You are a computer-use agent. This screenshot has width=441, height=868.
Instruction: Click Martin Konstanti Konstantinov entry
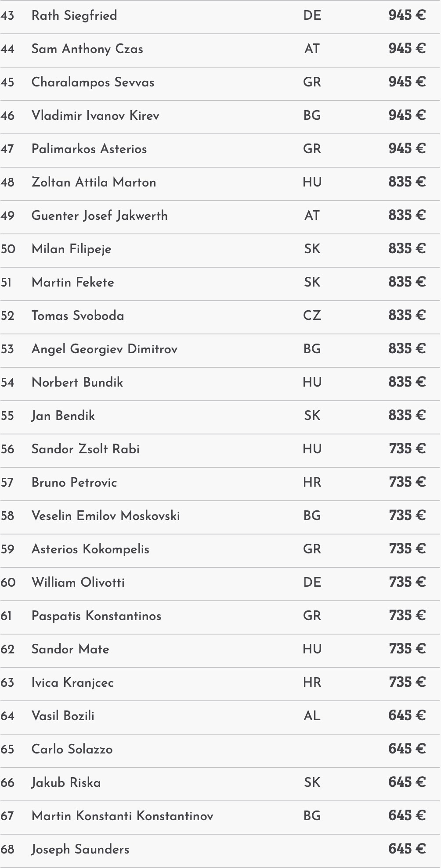122,816
